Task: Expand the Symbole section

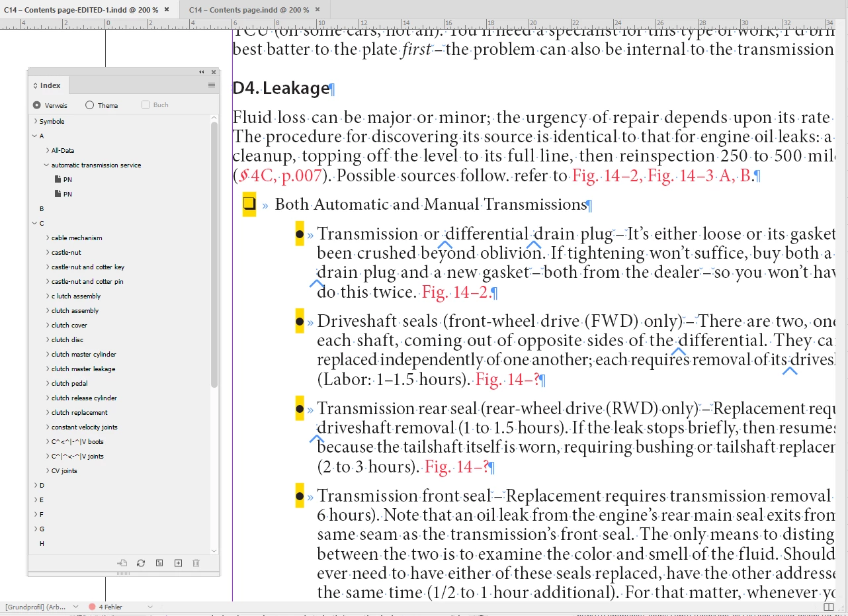Action: pyautogui.click(x=35, y=121)
